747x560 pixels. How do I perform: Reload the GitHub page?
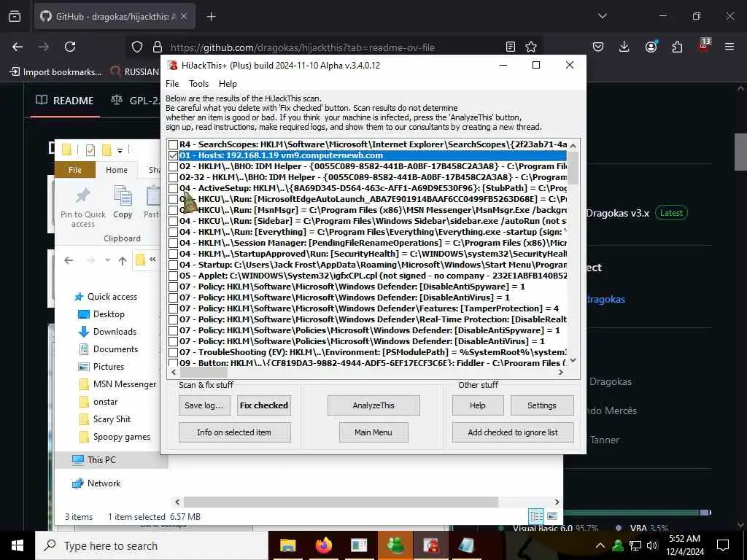[70, 47]
